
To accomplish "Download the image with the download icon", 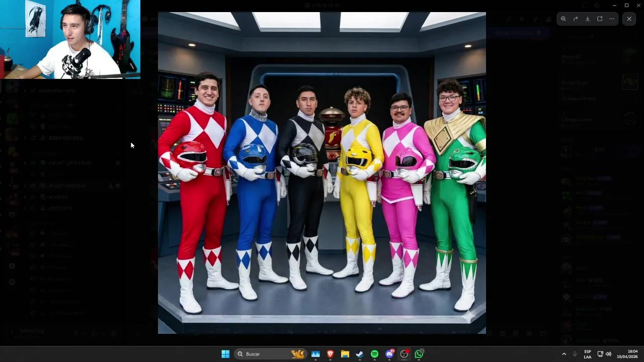I will click(x=588, y=19).
